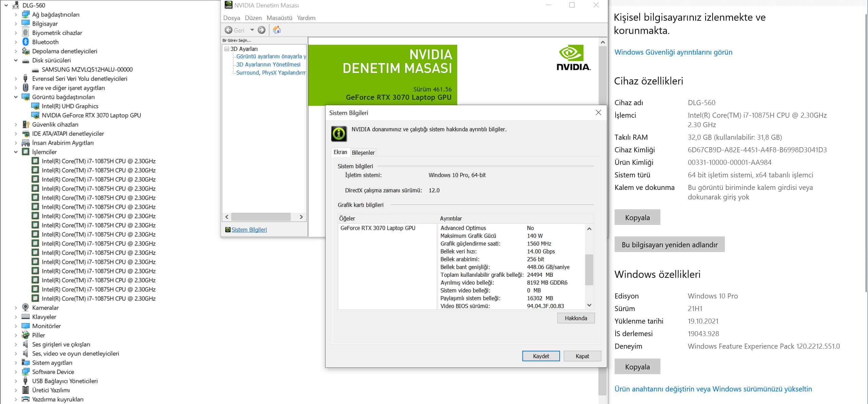Open Windows Güvenliği ayrıntılarını görün link
The height and width of the screenshot is (404, 868).
[673, 52]
